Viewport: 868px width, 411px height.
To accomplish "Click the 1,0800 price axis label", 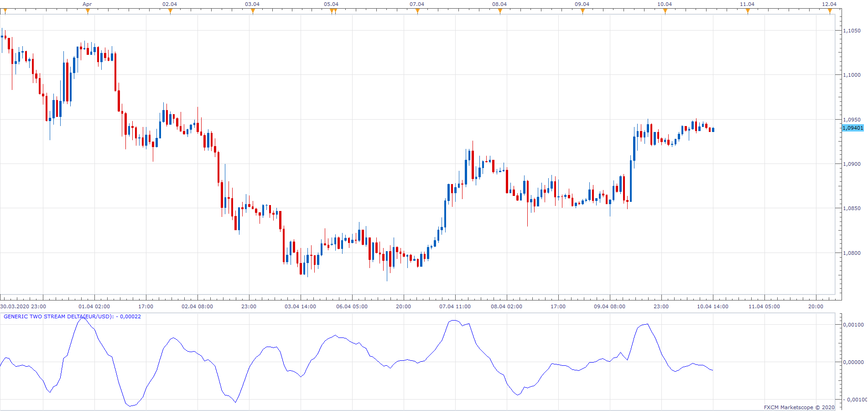I will (852, 253).
